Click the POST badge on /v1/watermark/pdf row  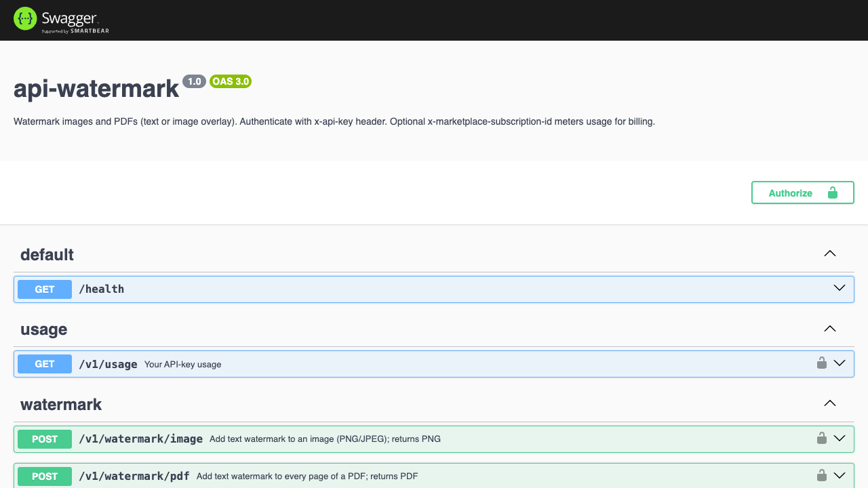45,476
